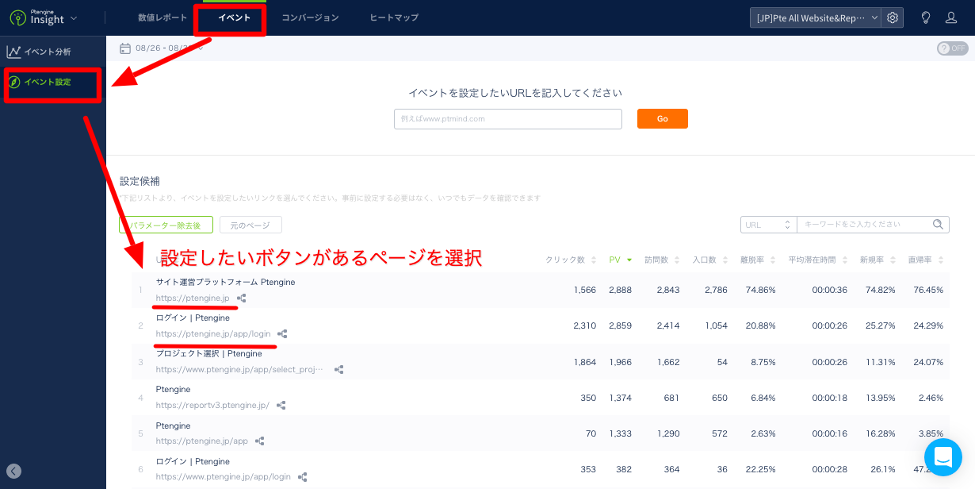976x490 pixels.
Task: Click share icon beside select_proj URL
Action: click(x=339, y=370)
